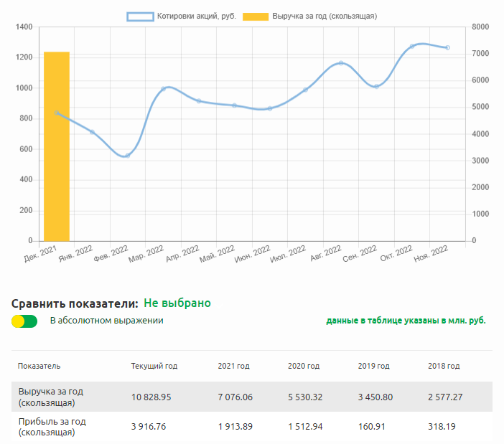The height and width of the screenshot is (444, 504).
Task: Select the 'Прибыль за год (скользящая)' row
Action: pos(52,427)
